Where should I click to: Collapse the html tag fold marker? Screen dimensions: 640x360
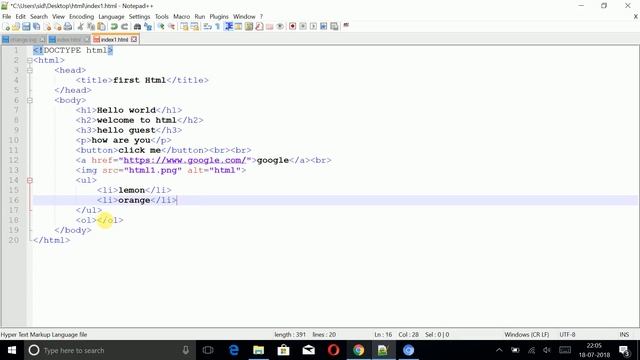pos(29,60)
